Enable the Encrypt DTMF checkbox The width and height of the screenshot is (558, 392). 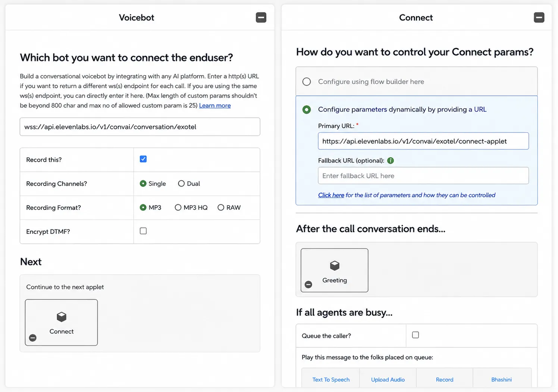coord(143,231)
